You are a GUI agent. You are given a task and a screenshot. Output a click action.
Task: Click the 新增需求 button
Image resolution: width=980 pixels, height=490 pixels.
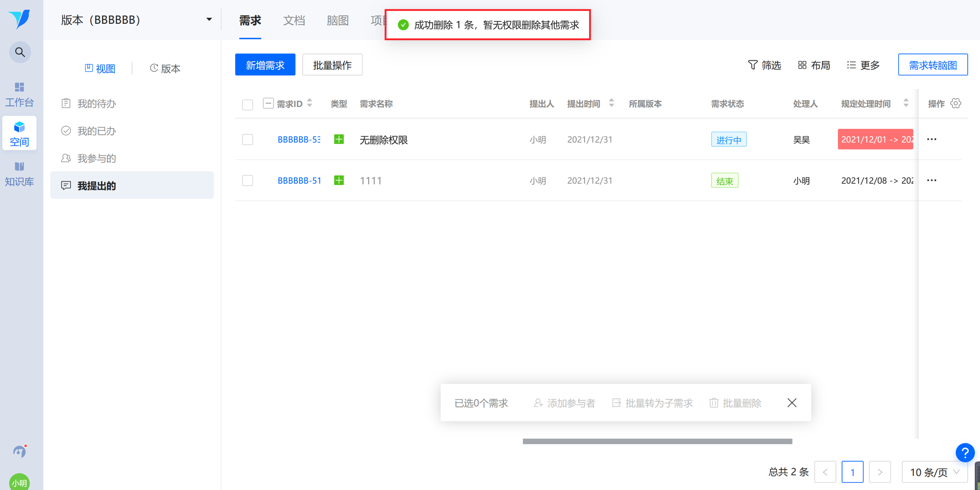click(265, 65)
